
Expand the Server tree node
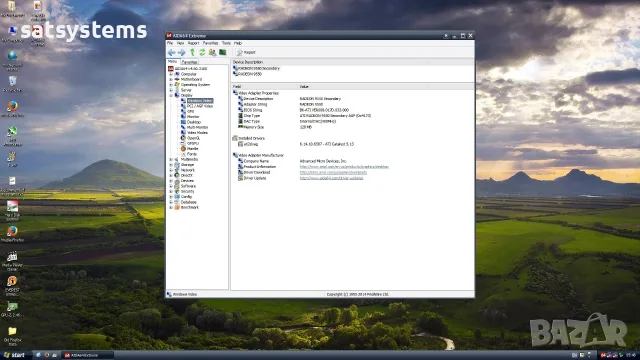click(171, 90)
